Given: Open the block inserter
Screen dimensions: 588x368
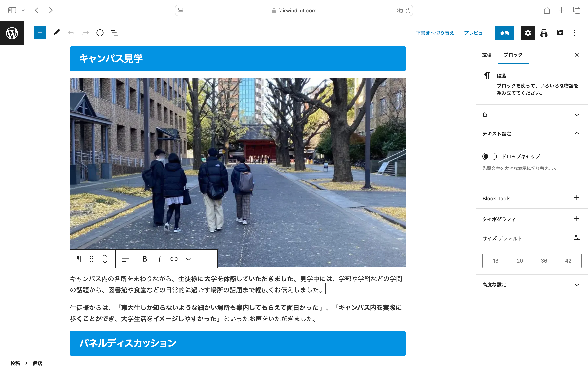Looking at the screenshot, I should [x=40, y=33].
